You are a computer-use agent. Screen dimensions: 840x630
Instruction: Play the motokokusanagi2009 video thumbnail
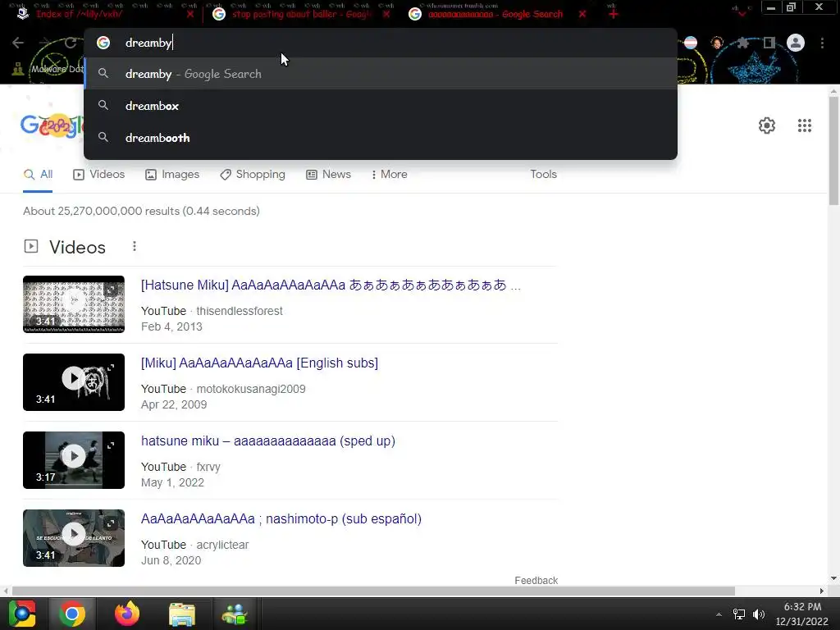74,382
